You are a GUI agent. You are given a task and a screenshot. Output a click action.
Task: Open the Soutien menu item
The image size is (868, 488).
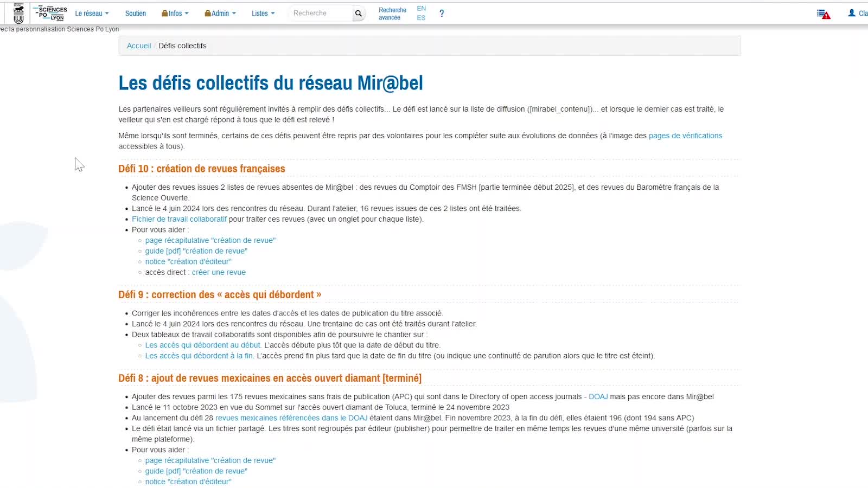[x=136, y=14]
